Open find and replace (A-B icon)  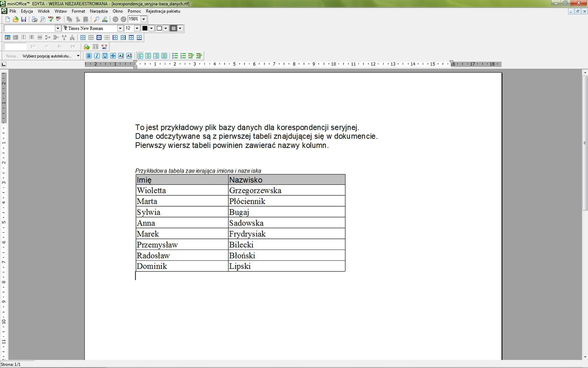(105, 19)
